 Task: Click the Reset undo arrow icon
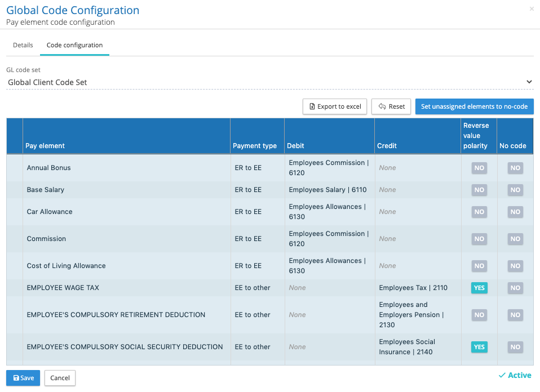coord(382,106)
